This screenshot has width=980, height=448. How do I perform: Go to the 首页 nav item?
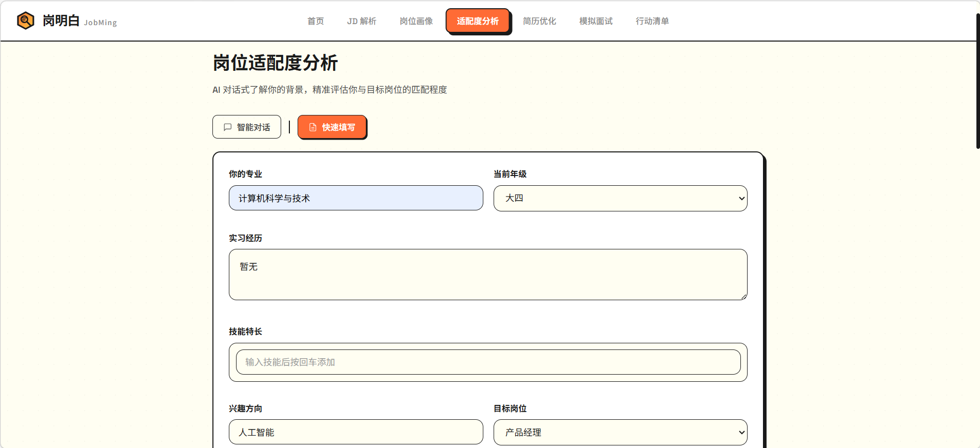[x=316, y=21]
